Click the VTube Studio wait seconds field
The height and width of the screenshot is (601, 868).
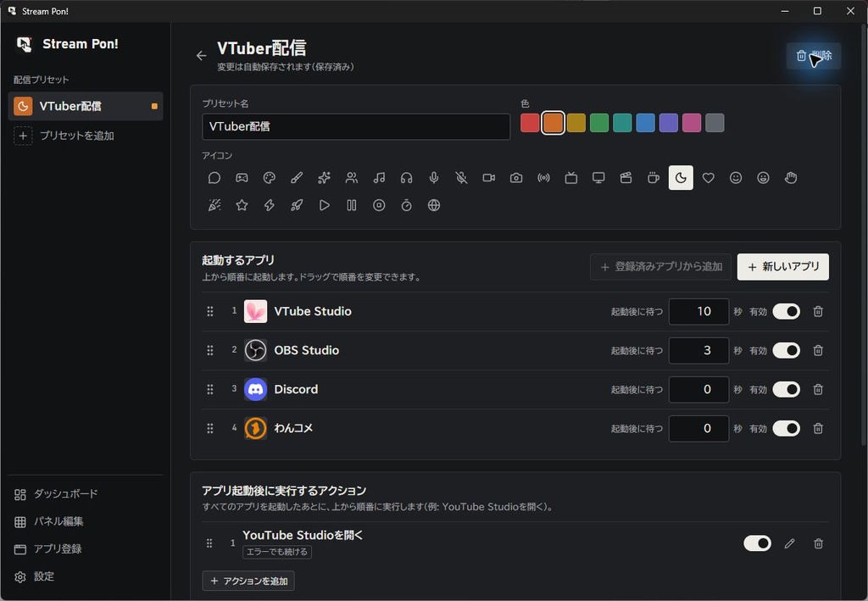[x=698, y=312]
